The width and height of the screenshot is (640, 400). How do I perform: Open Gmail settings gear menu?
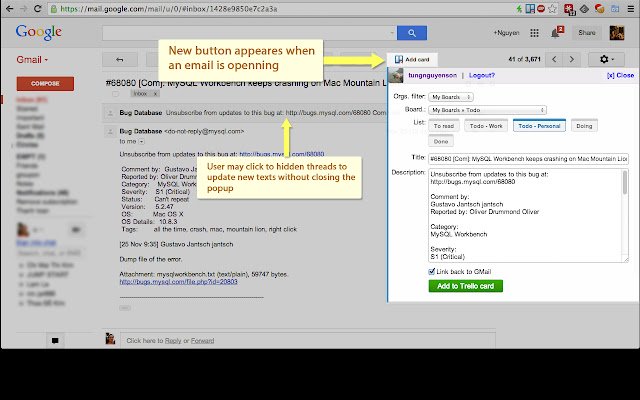[607, 60]
